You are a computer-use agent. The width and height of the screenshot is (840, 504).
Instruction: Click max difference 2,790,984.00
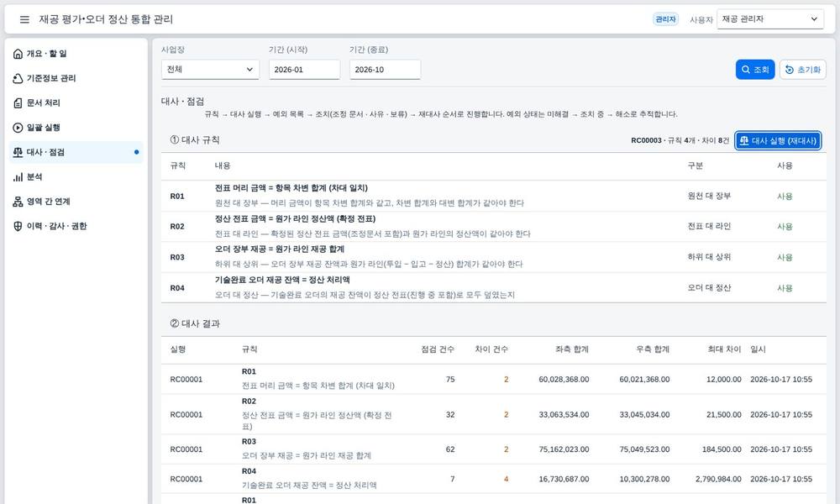click(x=718, y=479)
